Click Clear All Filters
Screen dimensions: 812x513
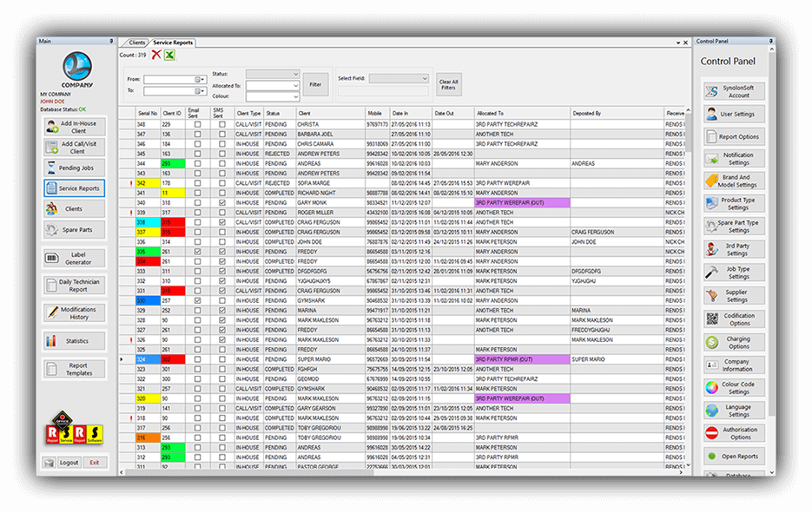[448, 84]
